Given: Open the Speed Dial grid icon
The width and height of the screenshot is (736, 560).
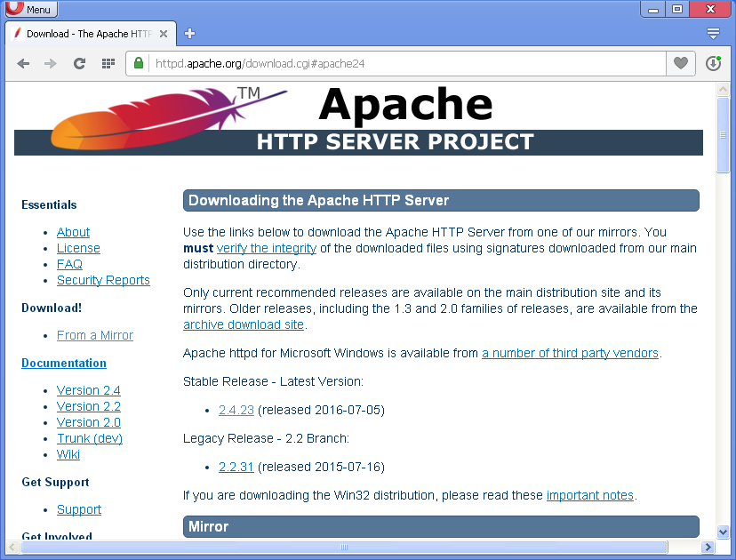Looking at the screenshot, I should pos(108,63).
